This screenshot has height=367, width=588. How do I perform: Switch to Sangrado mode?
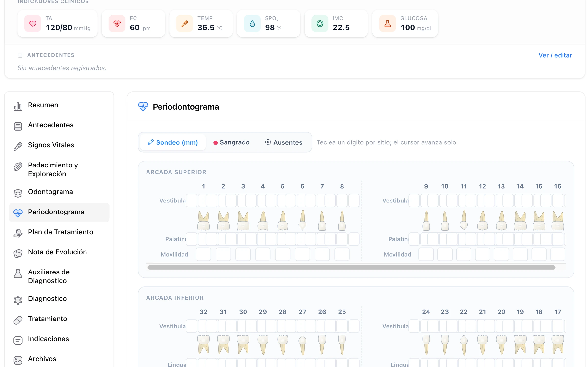232,142
